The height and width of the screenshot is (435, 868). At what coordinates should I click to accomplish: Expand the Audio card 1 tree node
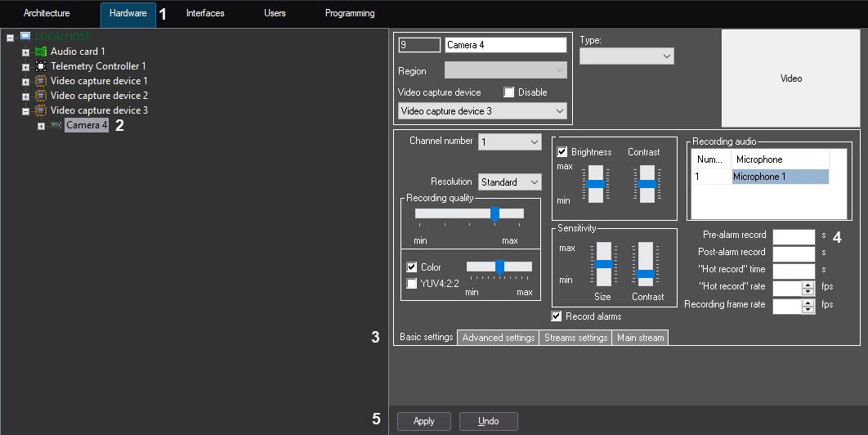pos(25,52)
